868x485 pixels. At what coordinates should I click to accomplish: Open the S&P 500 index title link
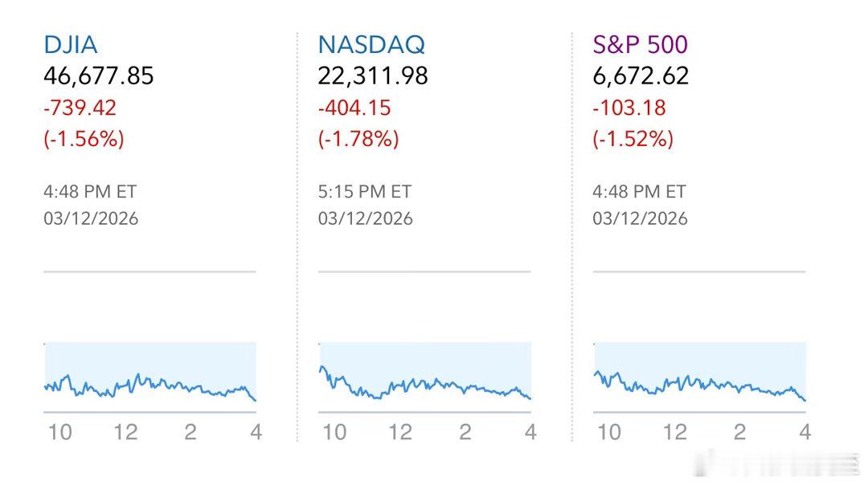coord(641,44)
